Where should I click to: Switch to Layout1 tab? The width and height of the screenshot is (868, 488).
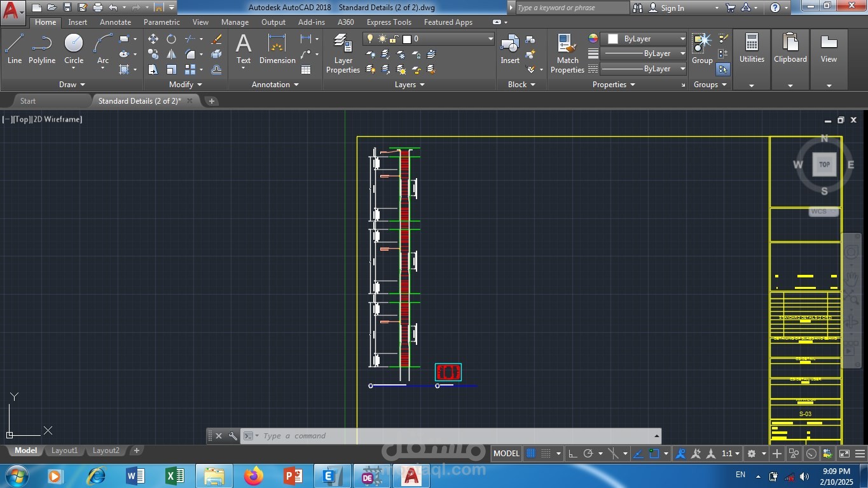click(64, 450)
